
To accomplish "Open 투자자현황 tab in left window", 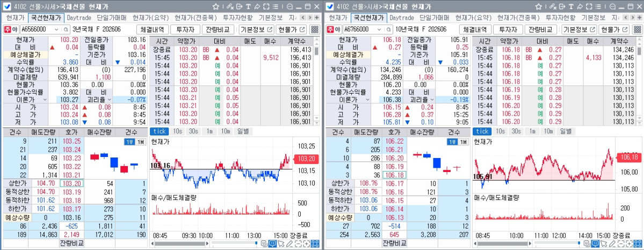I will click(x=238, y=18).
